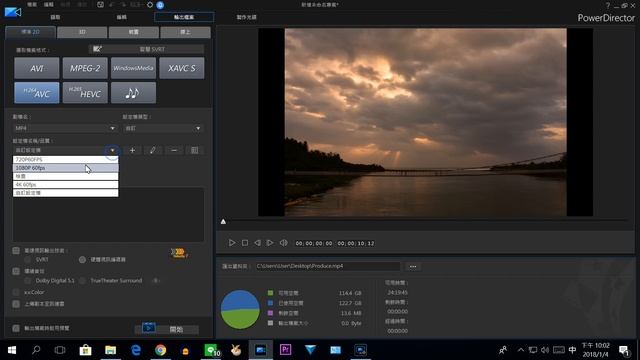Click the orange hardware acceleration badge icon
640x360 pixels.
click(179, 253)
